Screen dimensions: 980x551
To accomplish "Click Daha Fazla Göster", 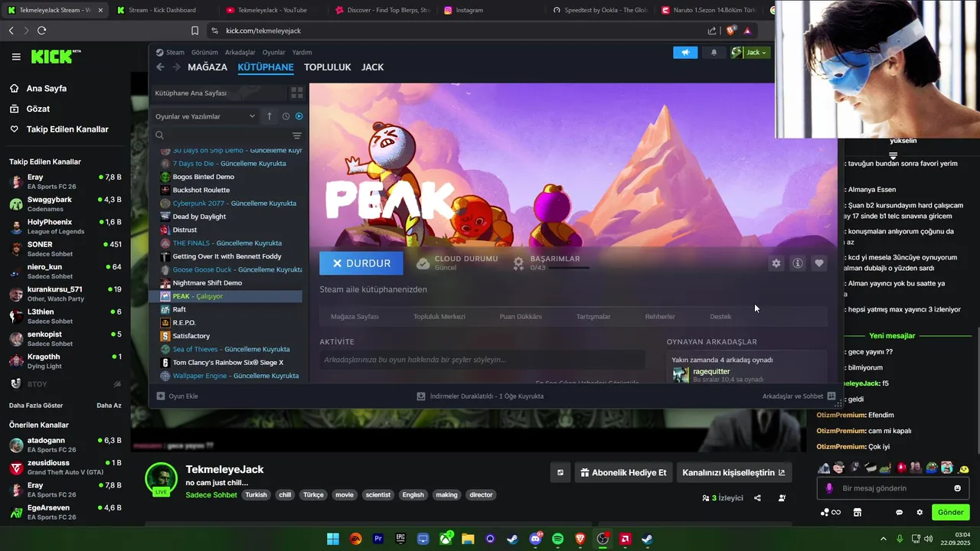I will pyautogui.click(x=36, y=406).
